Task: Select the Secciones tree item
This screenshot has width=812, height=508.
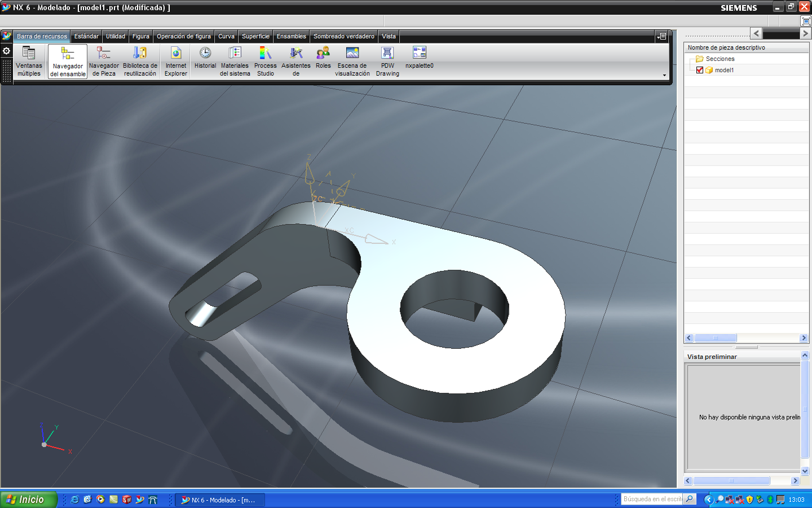Action: tap(720, 59)
